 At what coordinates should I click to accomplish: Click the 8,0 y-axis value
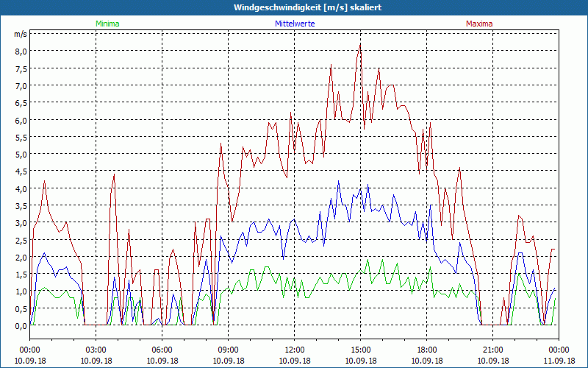pyautogui.click(x=21, y=52)
